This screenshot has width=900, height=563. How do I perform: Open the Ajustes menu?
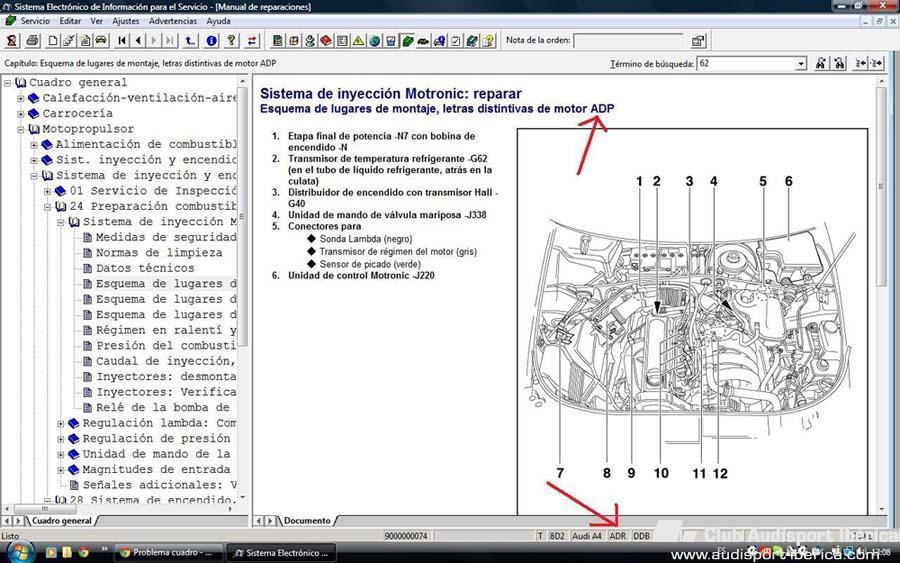(x=126, y=21)
